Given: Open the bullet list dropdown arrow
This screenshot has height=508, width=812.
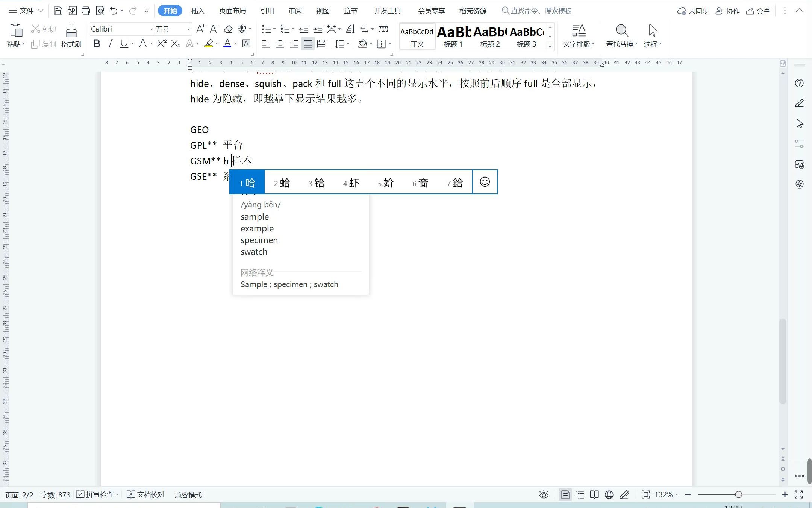Looking at the screenshot, I should pyautogui.click(x=274, y=29).
